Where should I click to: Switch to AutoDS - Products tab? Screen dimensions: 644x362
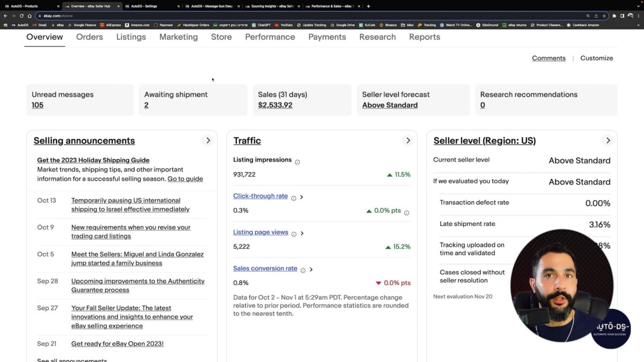pos(31,6)
